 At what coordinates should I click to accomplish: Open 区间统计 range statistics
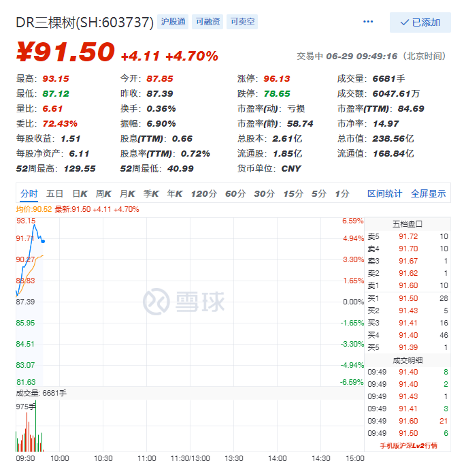[x=384, y=194]
